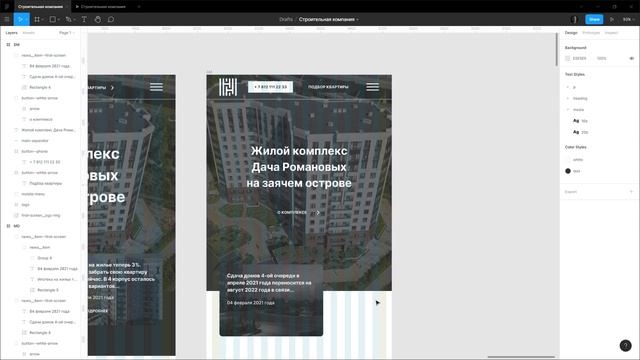The image size is (640, 360).
Task: Open the shape tools dropdown arrow
Action: (x=58, y=20)
